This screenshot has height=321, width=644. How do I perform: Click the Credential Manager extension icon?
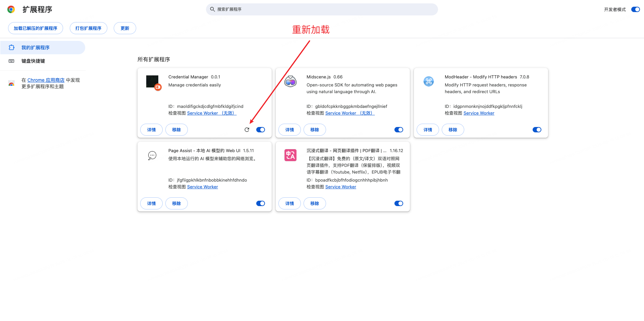click(x=154, y=82)
